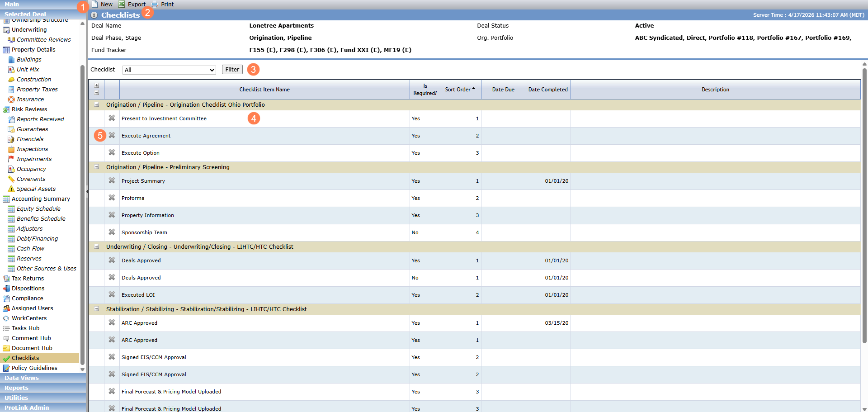The width and height of the screenshot is (868, 412).
Task: Open the Checklist filter dropdown
Action: [169, 70]
